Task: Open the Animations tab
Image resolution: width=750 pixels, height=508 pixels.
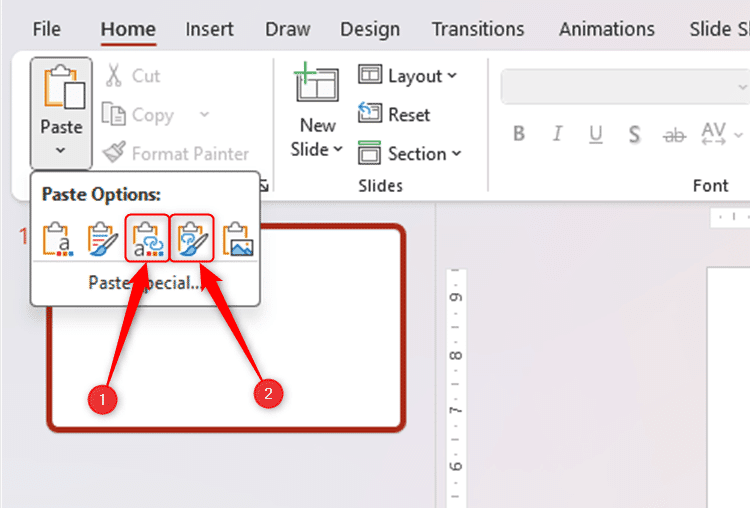Action: pyautogui.click(x=607, y=29)
